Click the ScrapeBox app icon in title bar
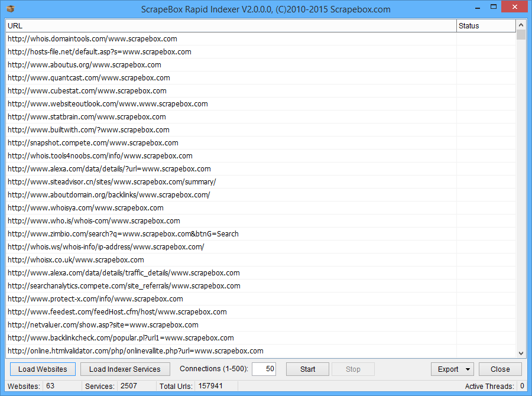532x396 pixels. pos(10,9)
